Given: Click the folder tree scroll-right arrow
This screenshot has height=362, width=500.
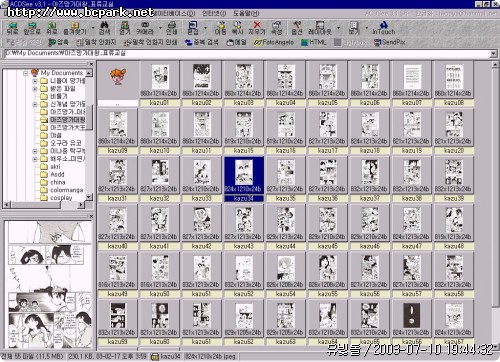Looking at the screenshot, I should [x=81, y=205].
